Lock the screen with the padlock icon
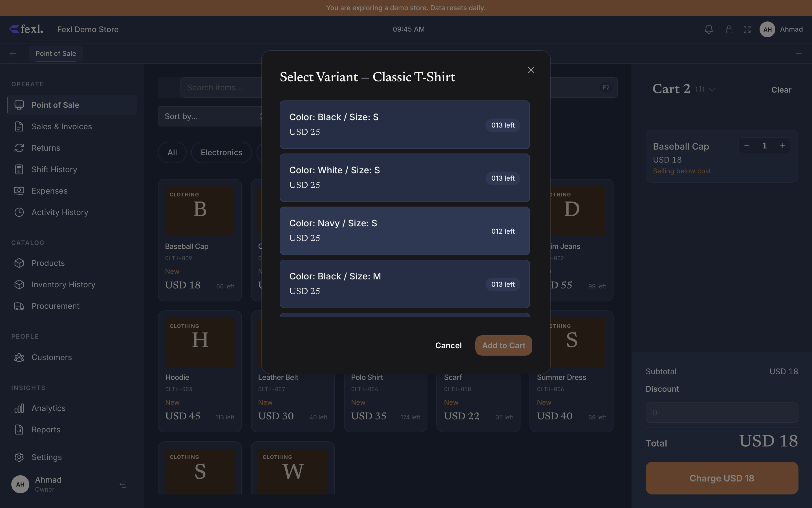Image resolution: width=812 pixels, height=508 pixels. [x=729, y=29]
